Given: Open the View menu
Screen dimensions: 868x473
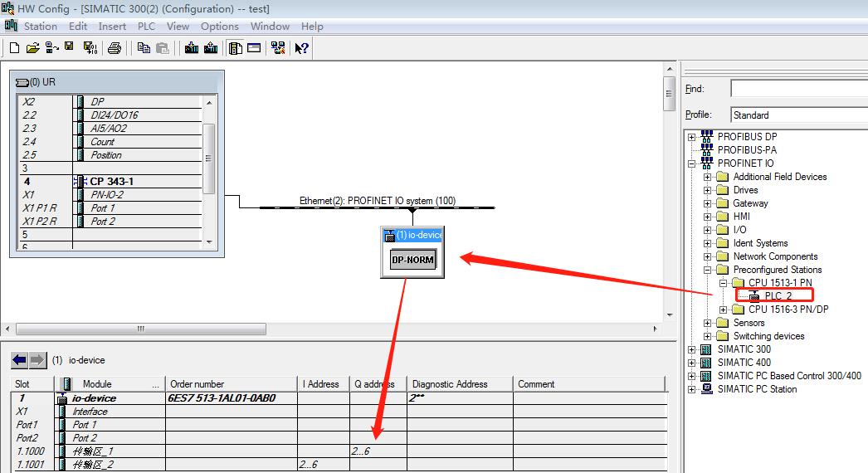Looking at the screenshot, I should point(178,26).
